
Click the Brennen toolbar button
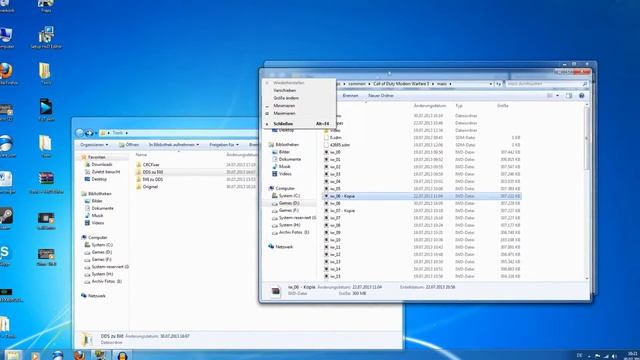350,96
